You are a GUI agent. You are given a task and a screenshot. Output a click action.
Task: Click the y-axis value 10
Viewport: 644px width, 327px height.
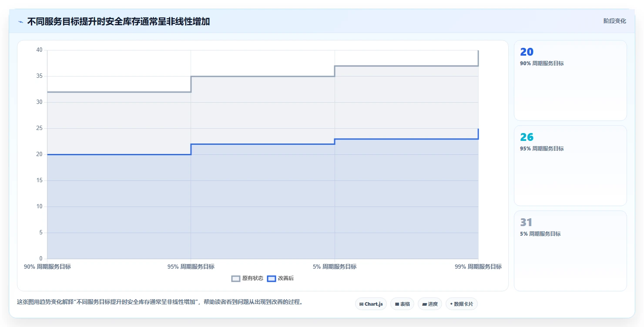[39, 207]
